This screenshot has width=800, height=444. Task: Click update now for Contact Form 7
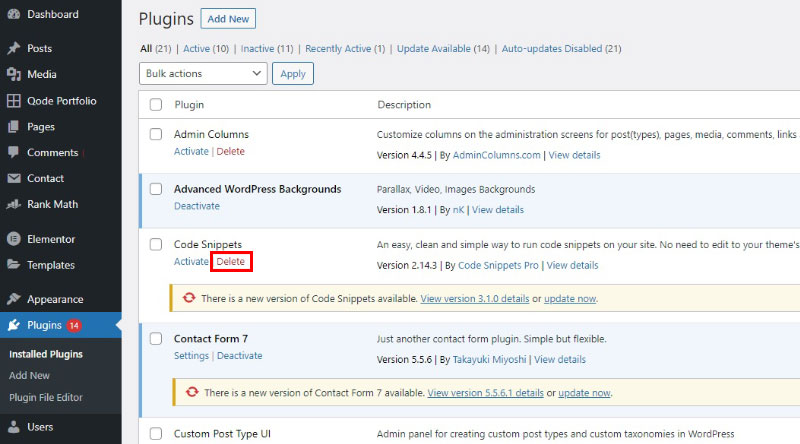tap(584, 392)
